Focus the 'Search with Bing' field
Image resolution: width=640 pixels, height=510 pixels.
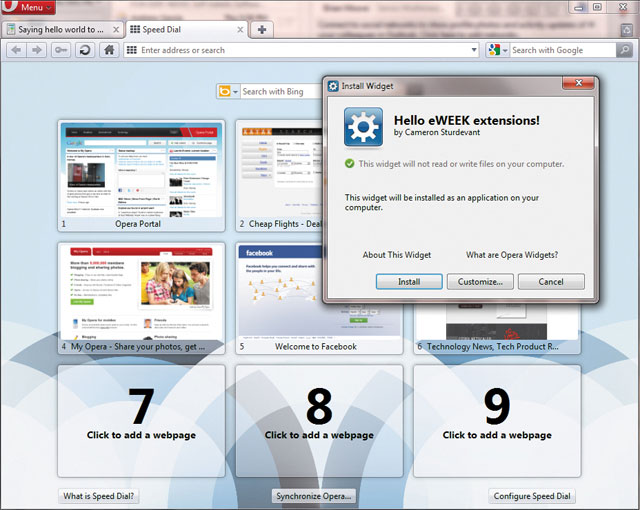[282, 91]
